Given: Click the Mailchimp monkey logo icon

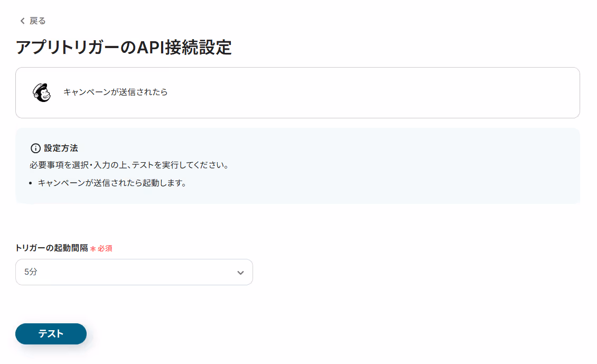Looking at the screenshot, I should point(42,92).
